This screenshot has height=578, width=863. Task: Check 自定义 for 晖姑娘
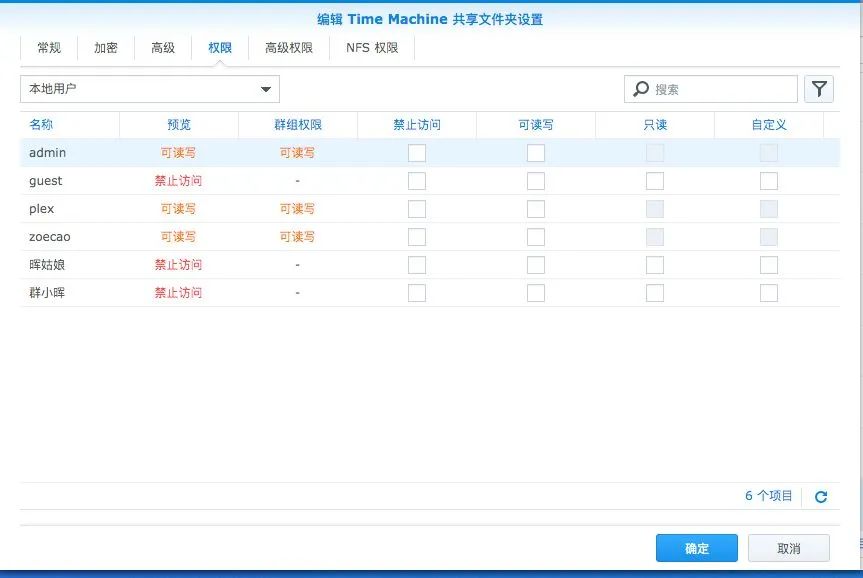768,265
